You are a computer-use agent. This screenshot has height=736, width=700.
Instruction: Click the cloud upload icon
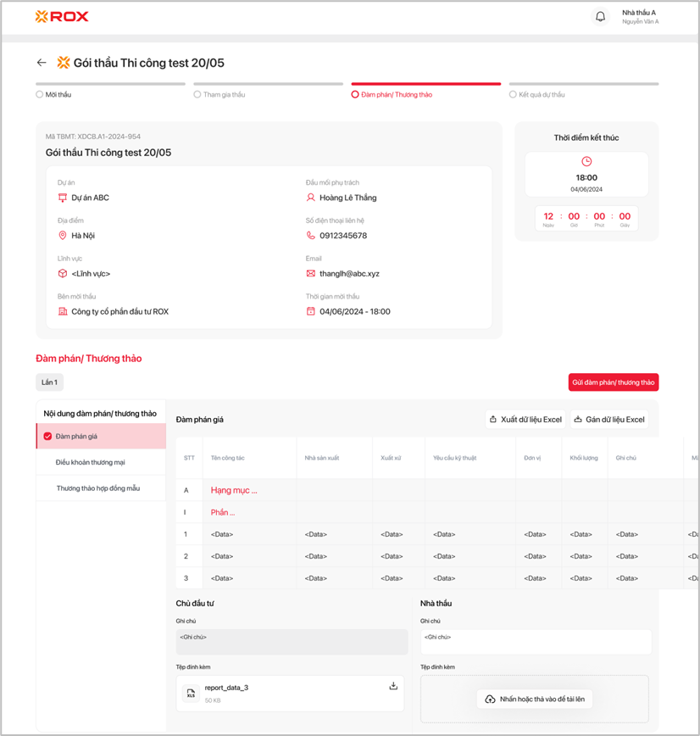click(490, 700)
